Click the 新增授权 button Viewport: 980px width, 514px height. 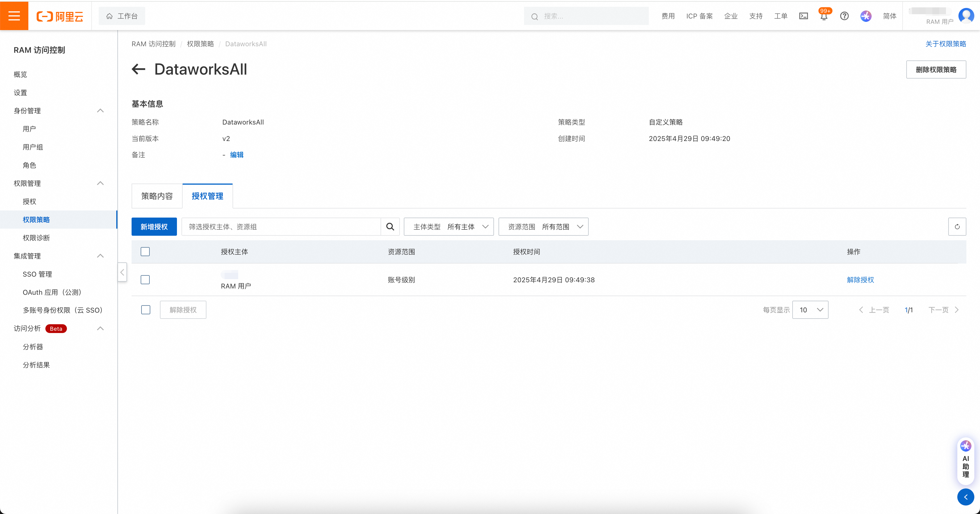154,227
